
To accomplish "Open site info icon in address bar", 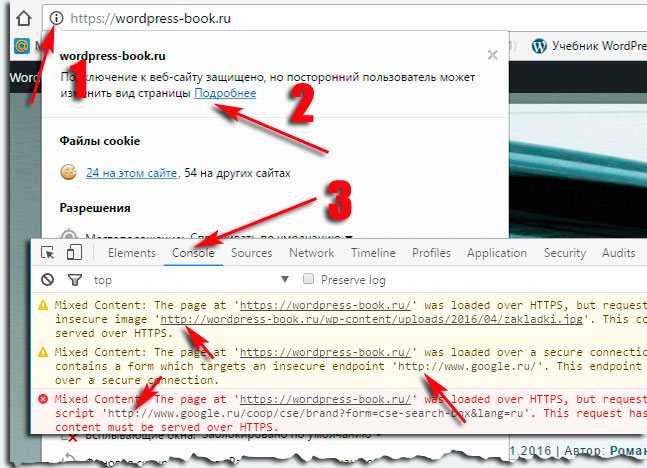I will tap(56, 18).
